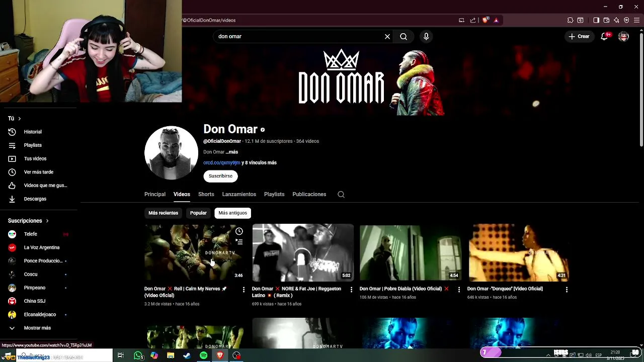Image resolution: width=644 pixels, height=362 pixels.
Task: Click the Don Omar channel avatar
Action: coord(171,153)
